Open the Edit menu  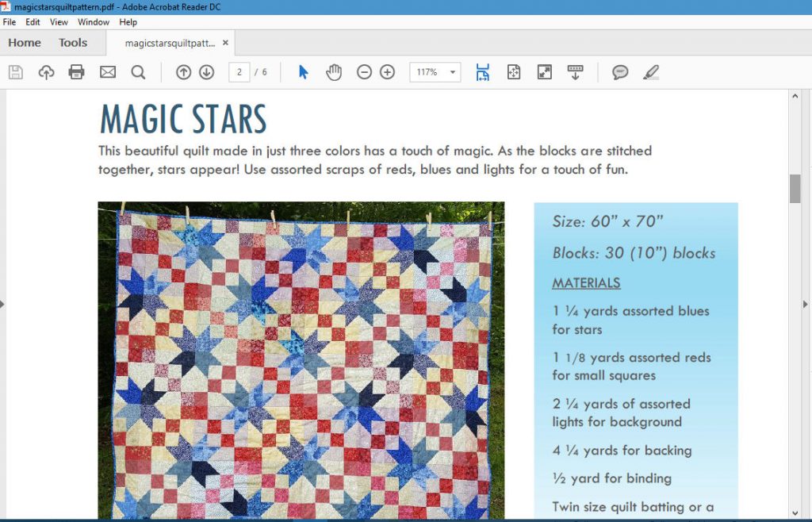[33, 21]
